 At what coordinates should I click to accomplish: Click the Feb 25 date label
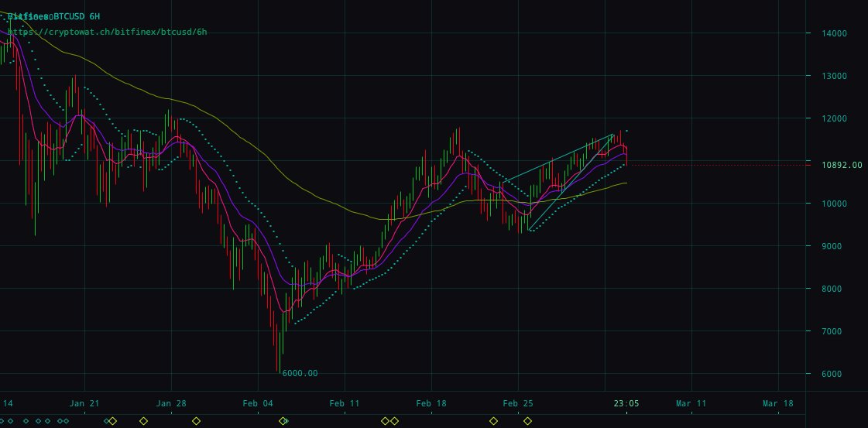pos(518,403)
